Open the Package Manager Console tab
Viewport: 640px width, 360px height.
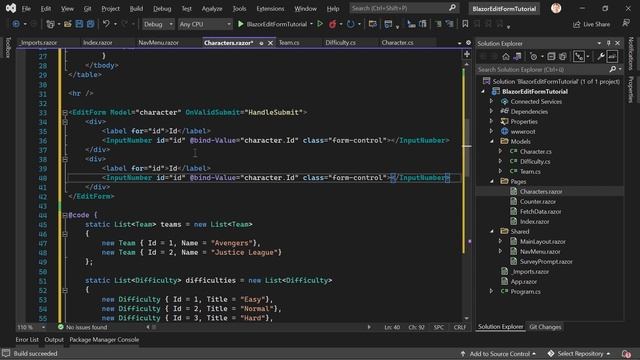(x=104, y=340)
